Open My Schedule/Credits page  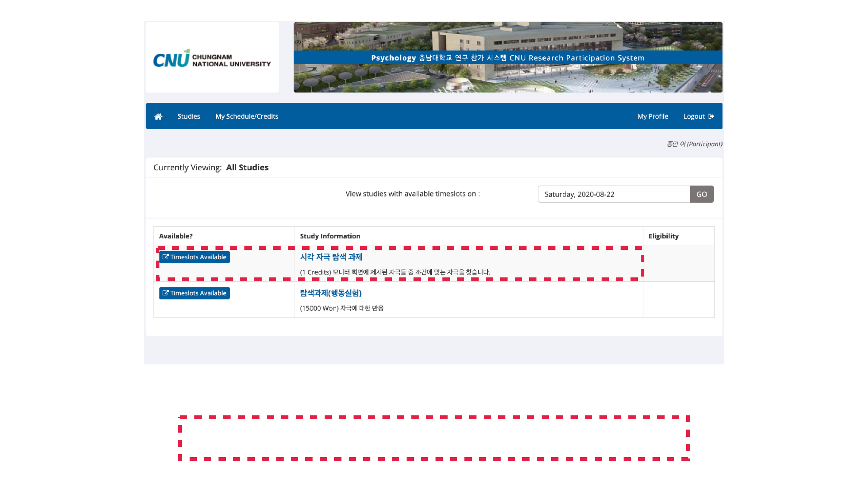point(247,116)
